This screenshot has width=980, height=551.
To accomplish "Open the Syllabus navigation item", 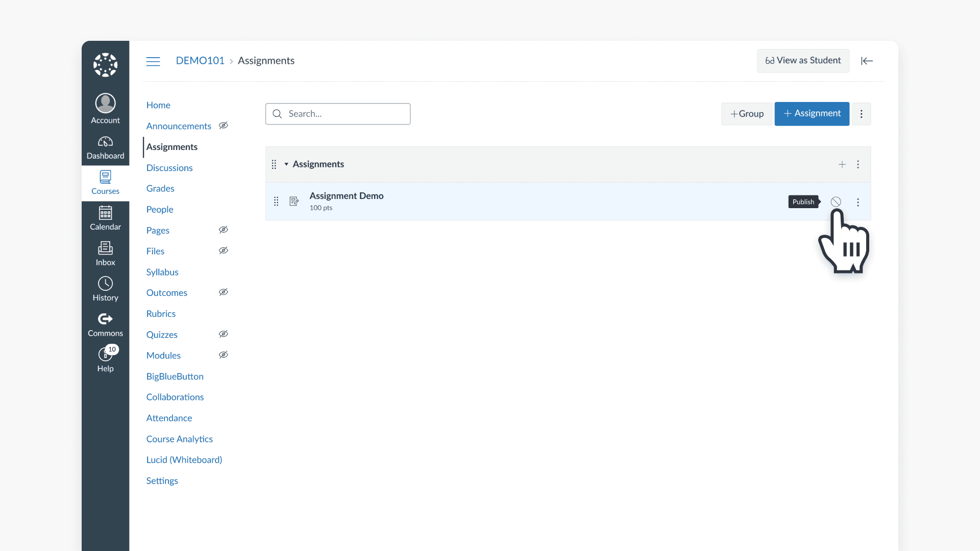I will point(162,272).
